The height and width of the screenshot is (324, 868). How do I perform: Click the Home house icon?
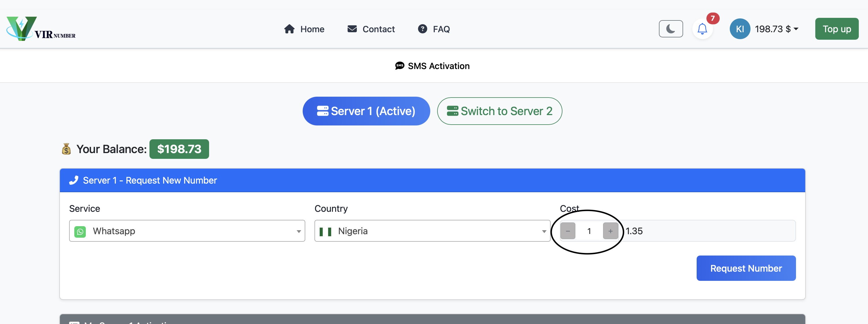point(289,29)
